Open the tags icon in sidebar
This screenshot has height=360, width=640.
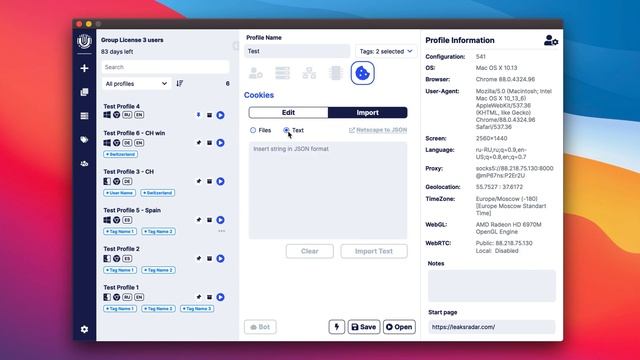(x=84, y=140)
